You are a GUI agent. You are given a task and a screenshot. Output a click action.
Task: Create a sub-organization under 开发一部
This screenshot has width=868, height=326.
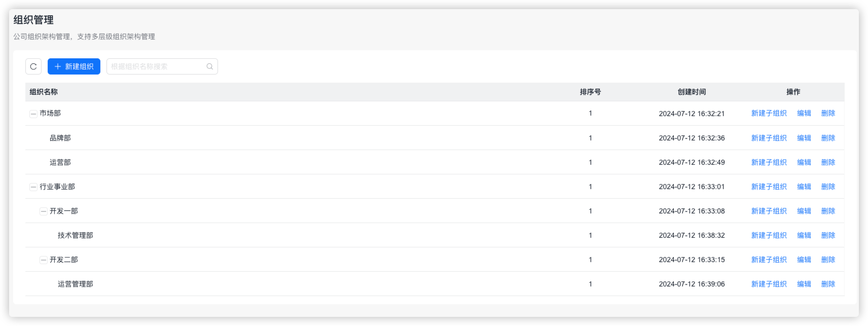pos(769,211)
